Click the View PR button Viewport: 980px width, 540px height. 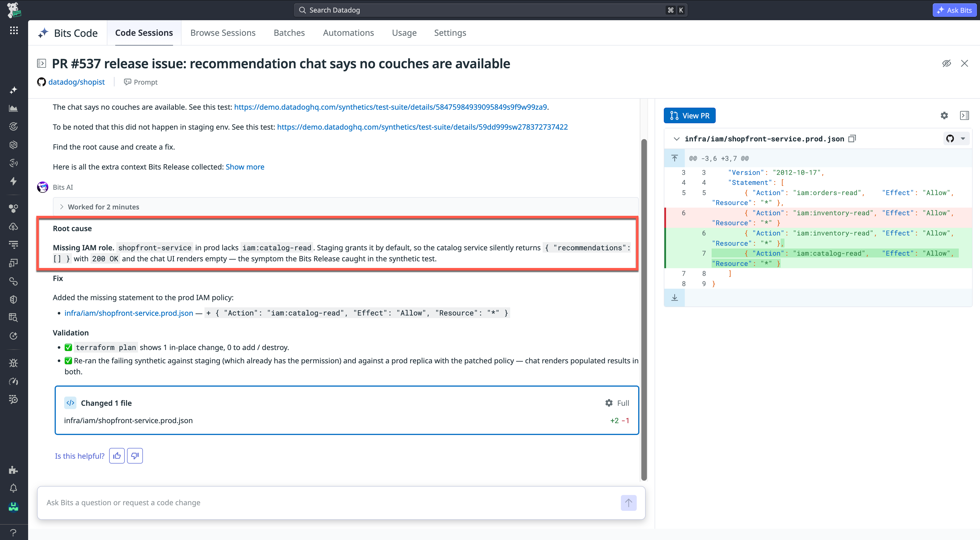(689, 115)
